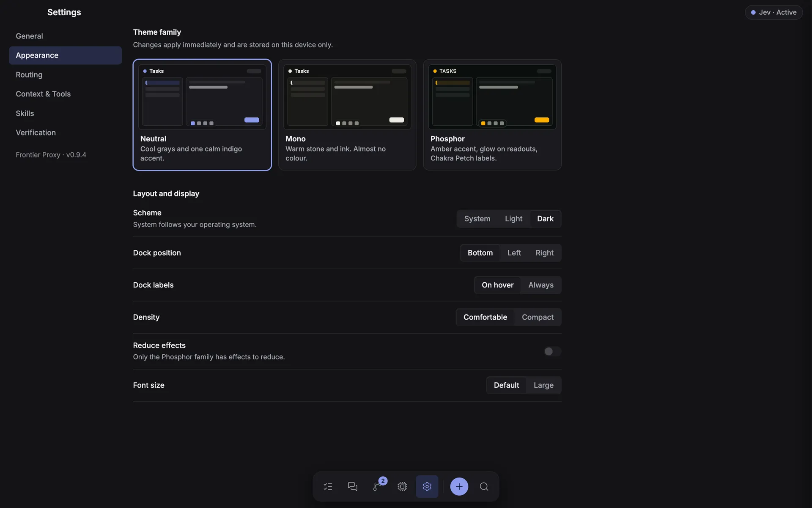Open the Skills settings section
This screenshot has height=508, width=812.
tap(65, 113)
